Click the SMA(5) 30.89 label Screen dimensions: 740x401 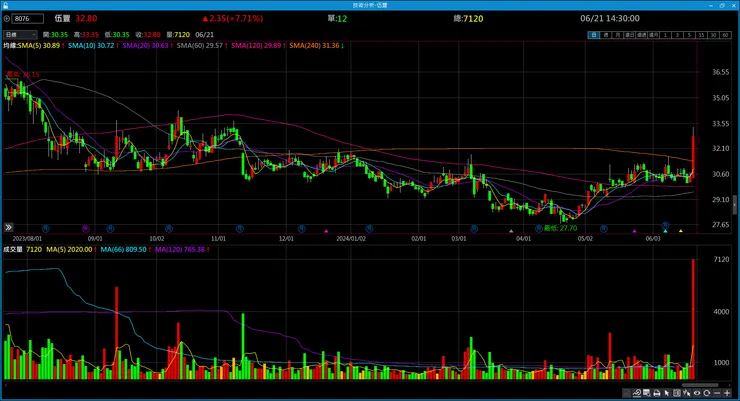(39, 46)
